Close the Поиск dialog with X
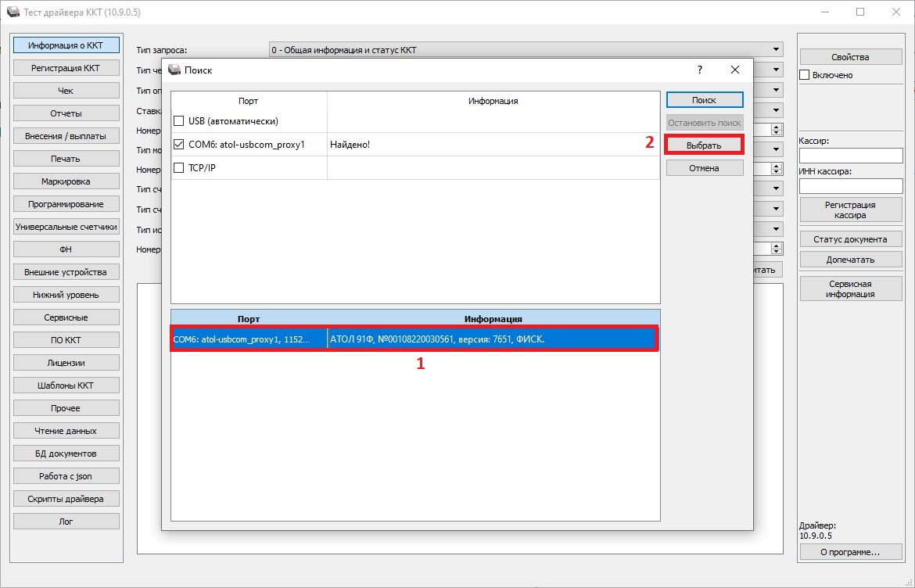 click(734, 70)
